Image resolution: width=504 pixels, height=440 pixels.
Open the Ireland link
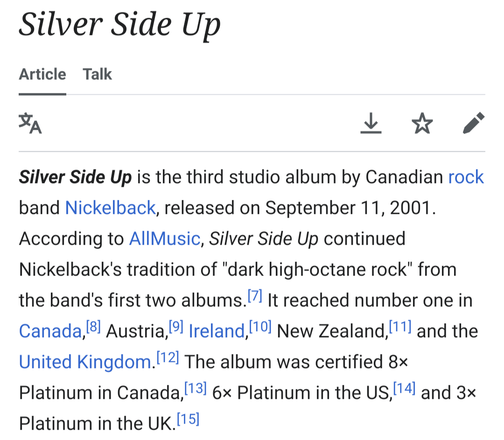(x=217, y=331)
